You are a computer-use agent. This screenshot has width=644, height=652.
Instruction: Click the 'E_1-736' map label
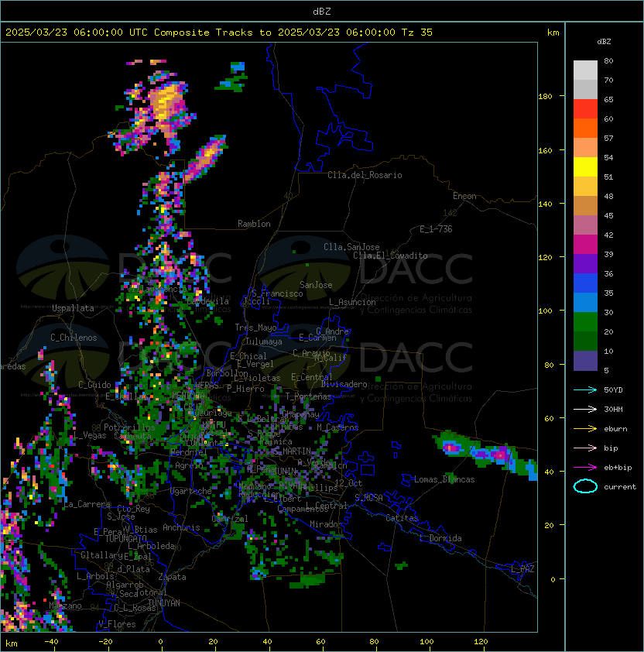[x=436, y=229]
